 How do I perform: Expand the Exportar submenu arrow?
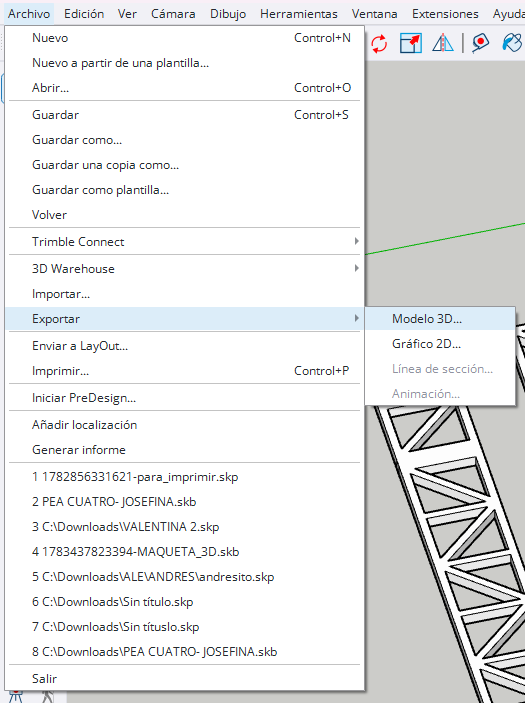[356, 318]
